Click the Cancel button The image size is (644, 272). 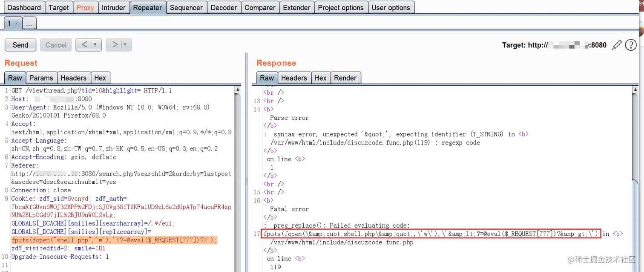click(x=56, y=45)
